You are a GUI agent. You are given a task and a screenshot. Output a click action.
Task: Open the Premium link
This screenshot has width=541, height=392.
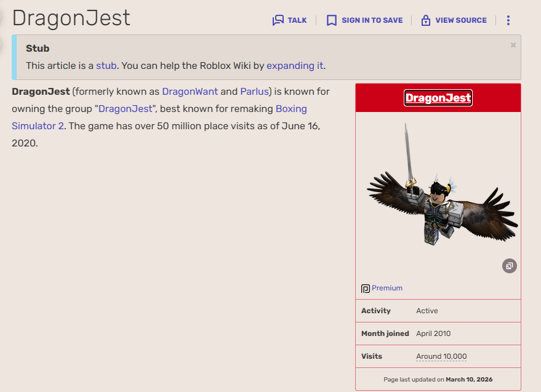pos(387,288)
